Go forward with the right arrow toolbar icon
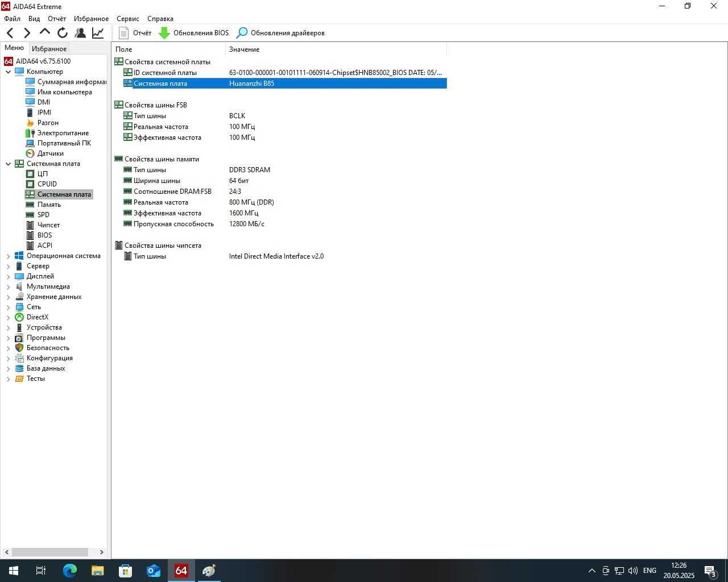728x582 pixels. point(27,33)
